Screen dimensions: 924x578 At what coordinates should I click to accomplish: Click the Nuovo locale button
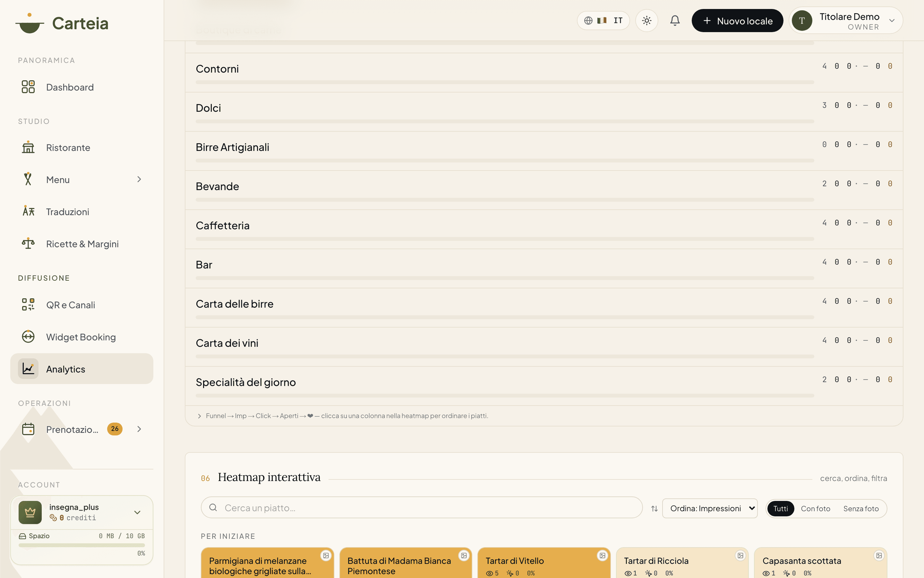pos(737,21)
